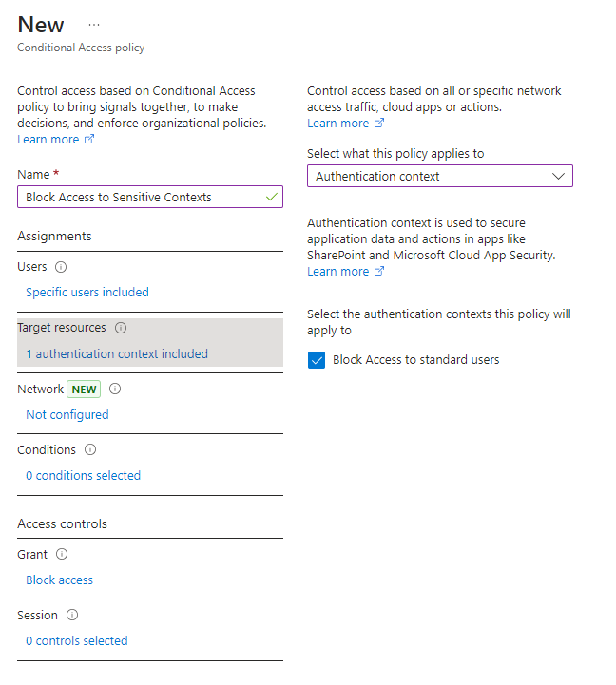Open Specific users included assignment

(x=87, y=293)
